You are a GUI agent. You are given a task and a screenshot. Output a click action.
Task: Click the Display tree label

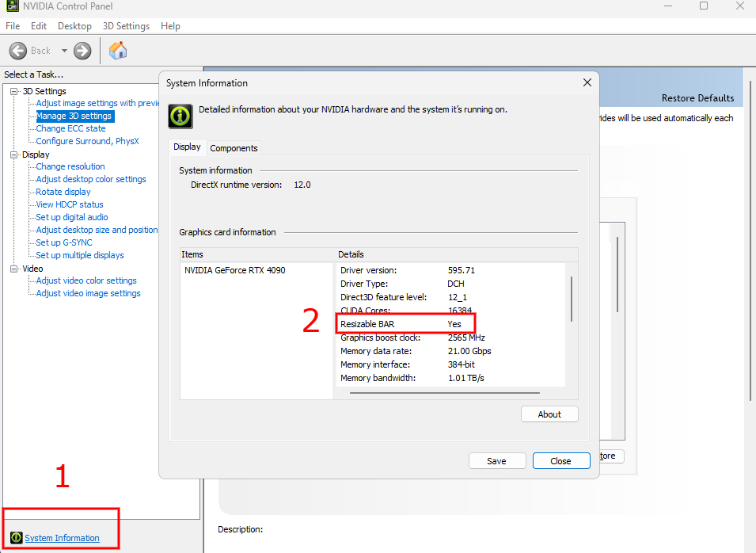point(36,154)
